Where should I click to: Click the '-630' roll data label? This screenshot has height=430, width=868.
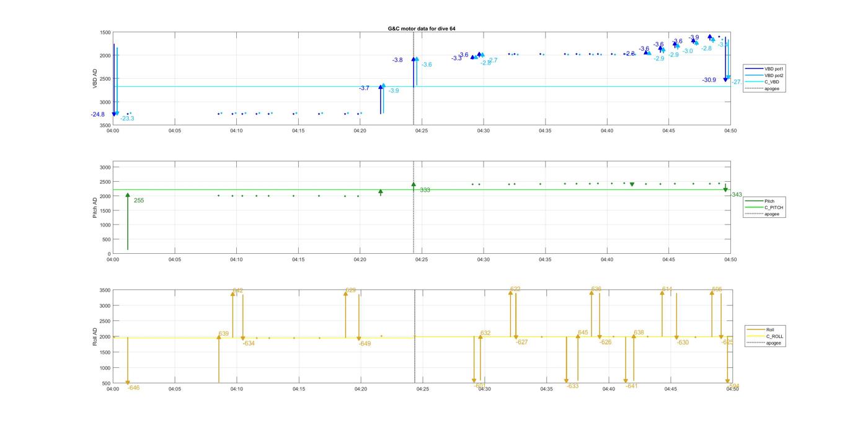[683, 343]
